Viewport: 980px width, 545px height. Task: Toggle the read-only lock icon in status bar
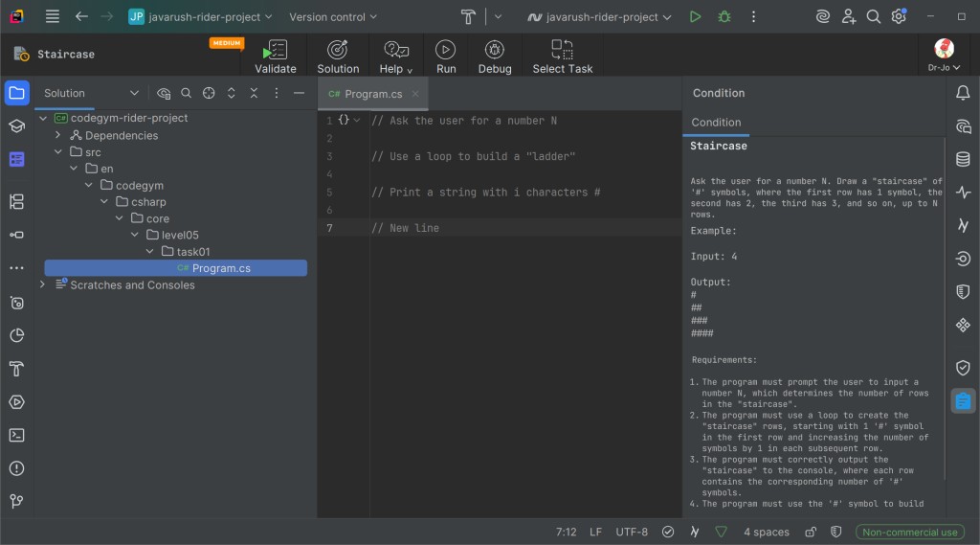coord(811,532)
